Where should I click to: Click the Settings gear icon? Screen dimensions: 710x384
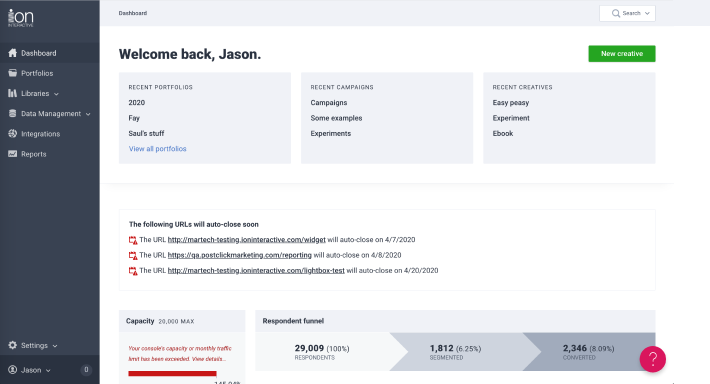13,345
